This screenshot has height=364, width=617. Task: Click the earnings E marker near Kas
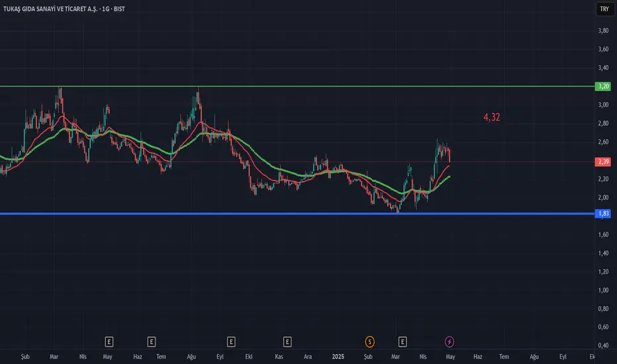pos(287,342)
